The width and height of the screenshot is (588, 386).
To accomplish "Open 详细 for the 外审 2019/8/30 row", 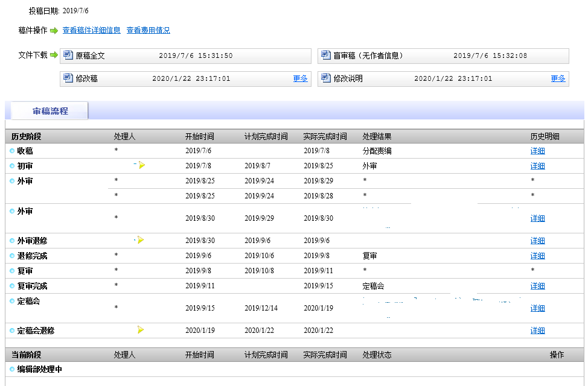I will tap(537, 218).
